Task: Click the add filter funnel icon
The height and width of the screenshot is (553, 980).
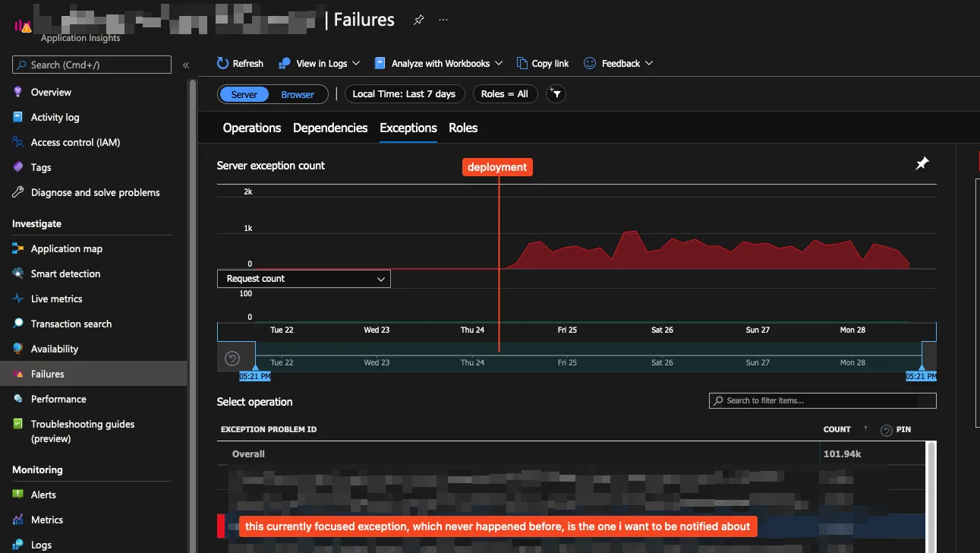Action: point(556,94)
